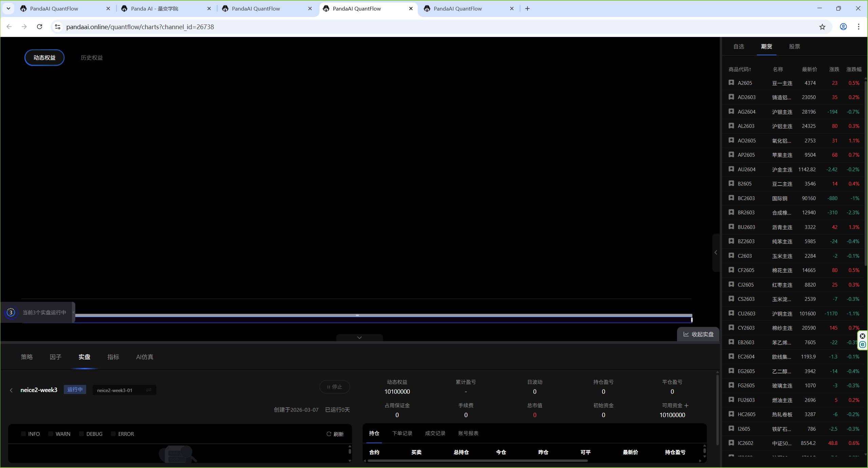Enable the INFO log filter
The width and height of the screenshot is (868, 468).
click(x=23, y=434)
